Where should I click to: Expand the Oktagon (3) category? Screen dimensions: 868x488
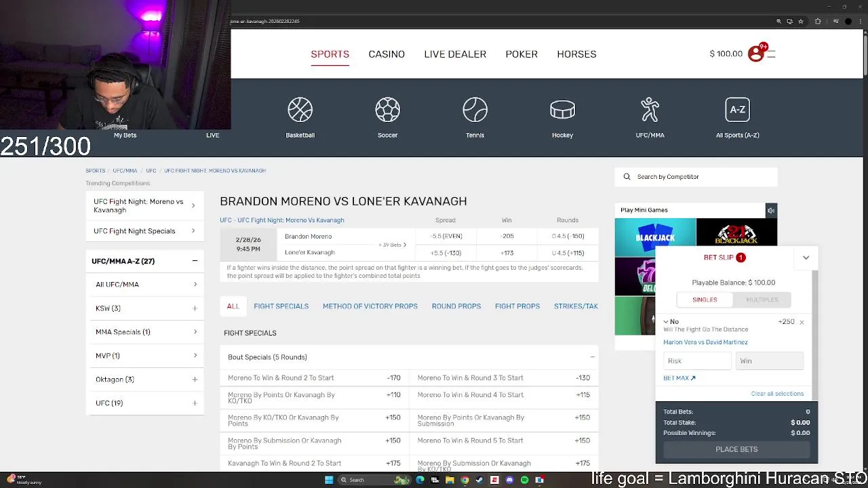tap(195, 380)
